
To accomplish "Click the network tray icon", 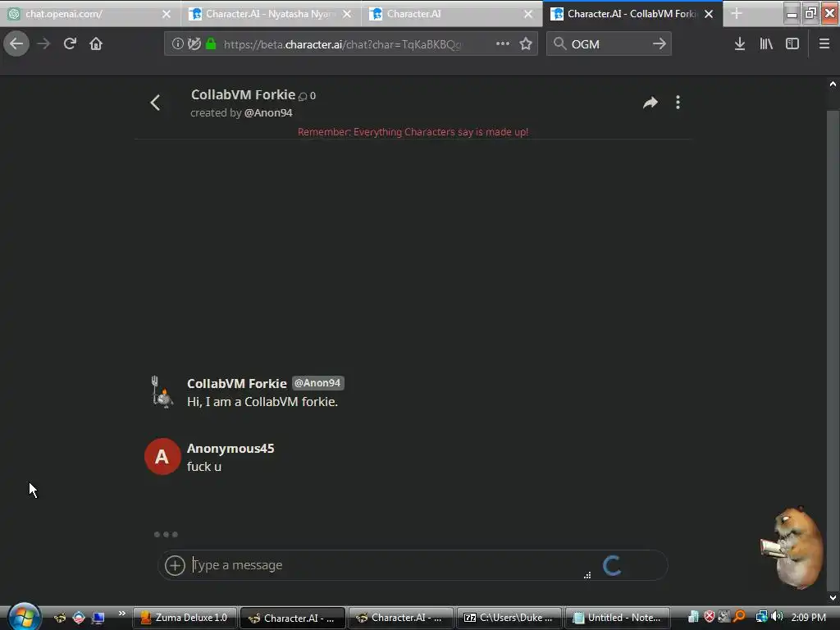I will point(761,617).
